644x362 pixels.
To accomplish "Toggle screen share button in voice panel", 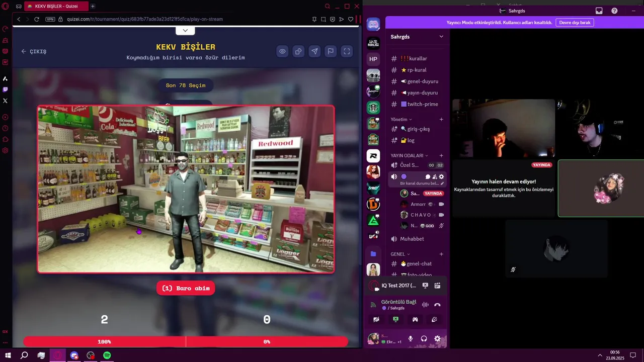I will [x=395, y=319].
